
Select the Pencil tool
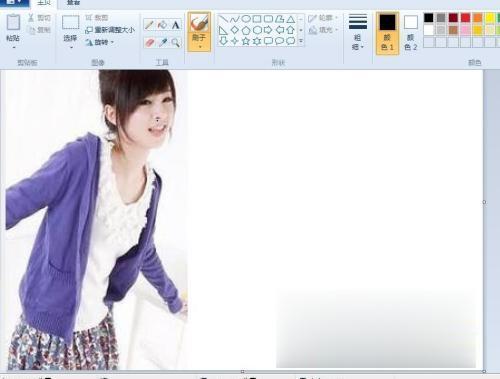[150, 25]
